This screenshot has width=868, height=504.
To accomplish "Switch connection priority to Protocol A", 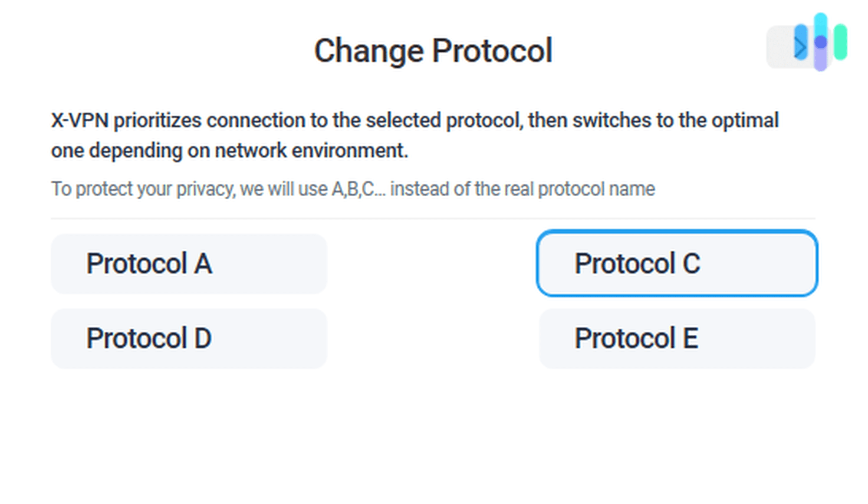I will (x=189, y=264).
